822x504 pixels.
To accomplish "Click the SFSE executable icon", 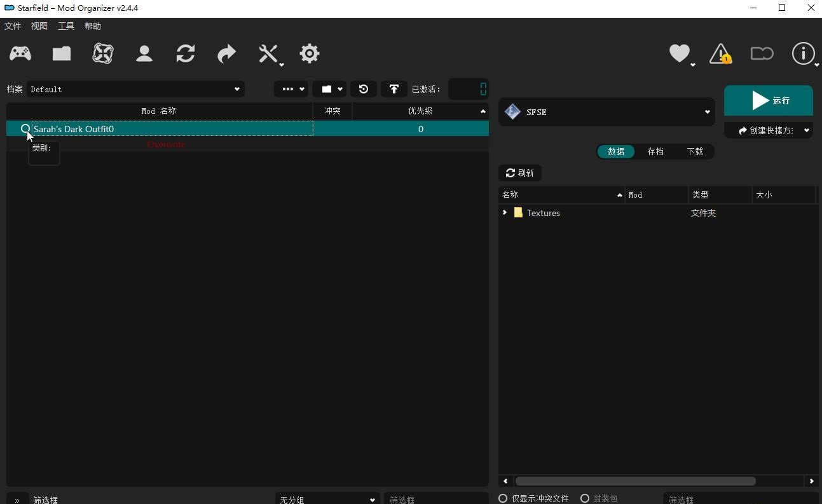I will tap(512, 112).
